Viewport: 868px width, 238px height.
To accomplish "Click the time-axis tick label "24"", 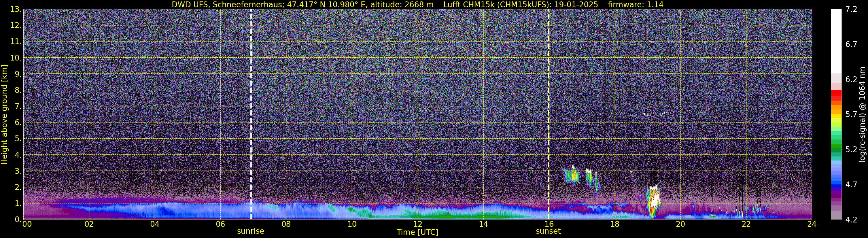I will [811, 224].
